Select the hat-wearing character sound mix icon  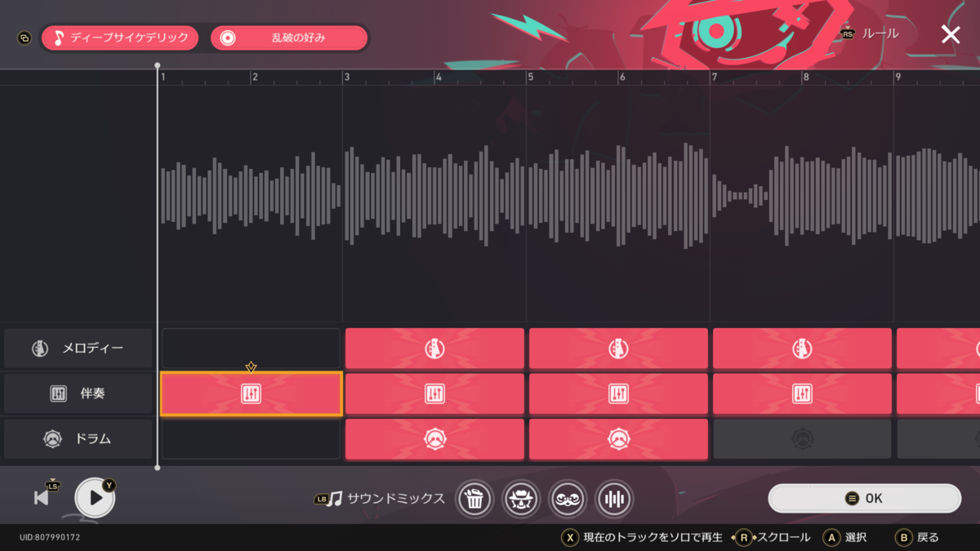[521, 499]
